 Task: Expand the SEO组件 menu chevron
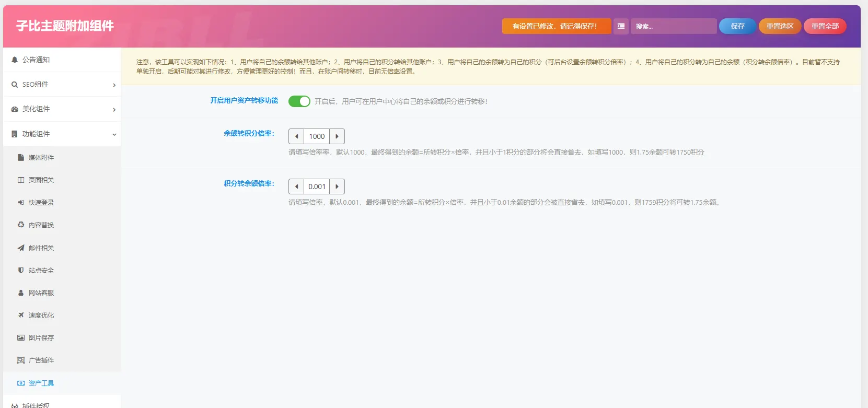[x=114, y=85]
